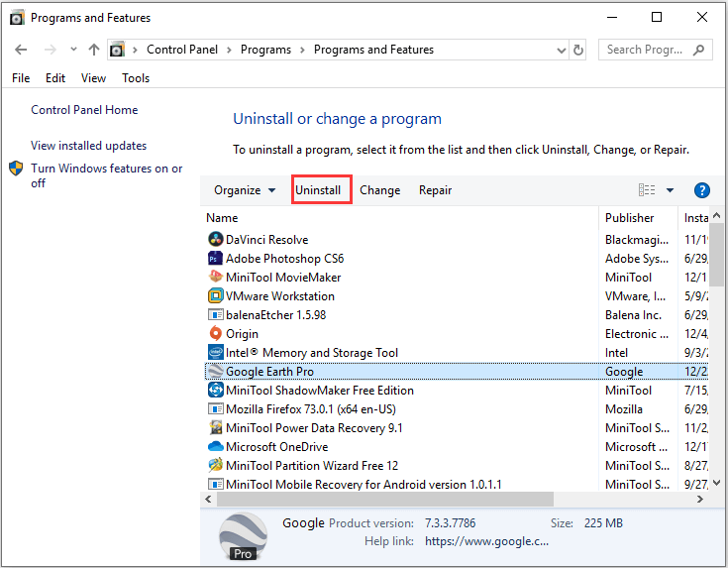
Task: Click the Adobe Sys... publisher cell
Action: pyautogui.click(x=637, y=259)
